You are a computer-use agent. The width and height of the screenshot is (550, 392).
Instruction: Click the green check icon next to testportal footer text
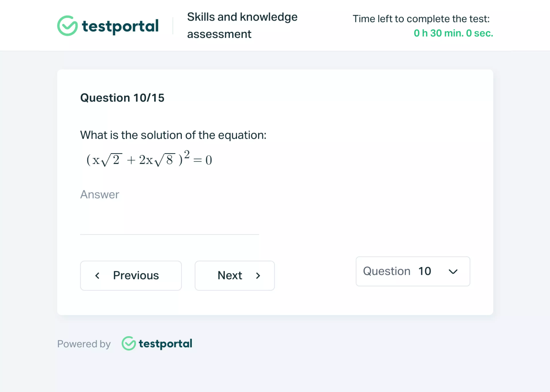[129, 343]
